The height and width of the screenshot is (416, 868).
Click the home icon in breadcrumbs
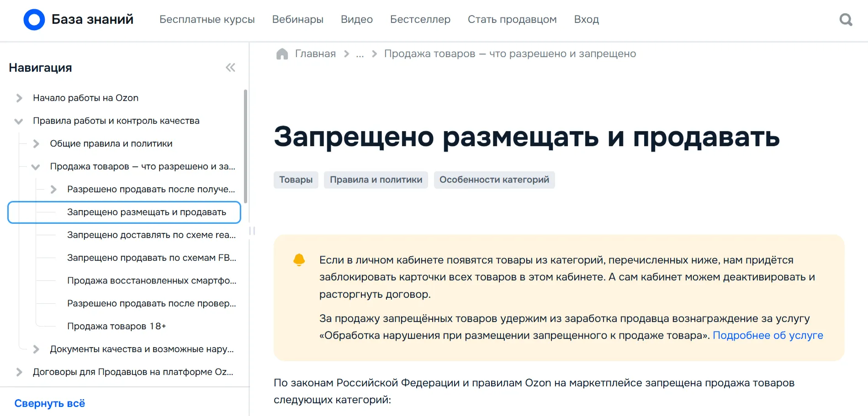click(282, 54)
